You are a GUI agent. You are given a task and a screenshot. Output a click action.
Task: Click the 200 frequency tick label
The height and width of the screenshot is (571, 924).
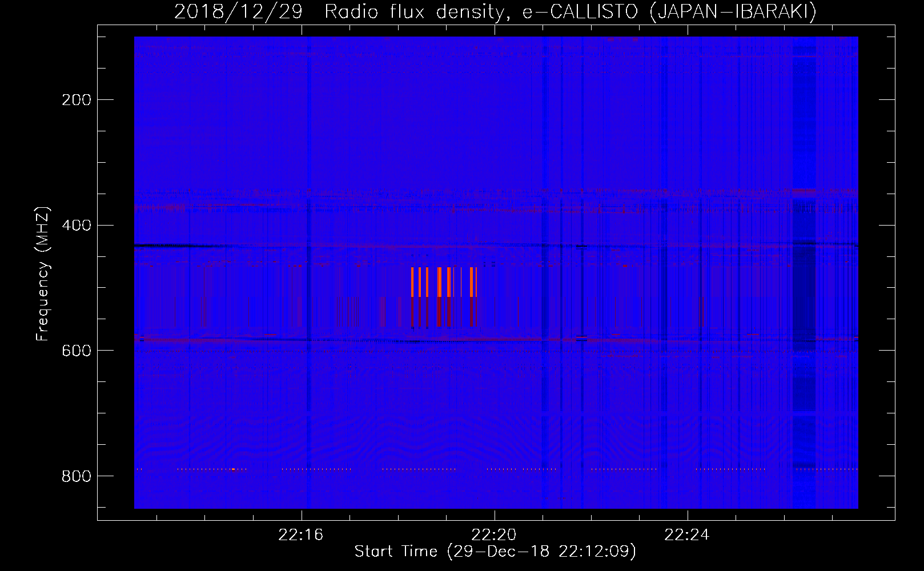click(77, 100)
